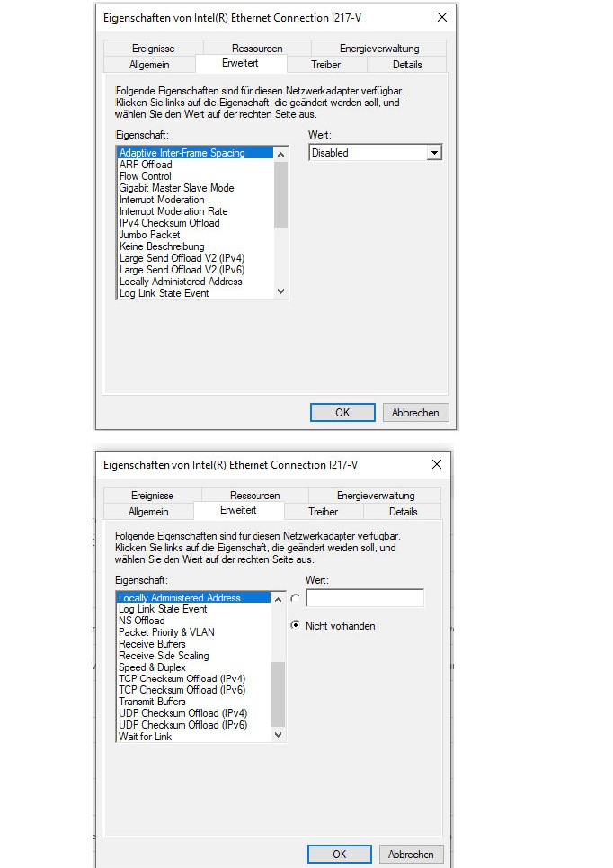Select the Interrupt Moderation Rate property

pyautogui.click(x=196, y=210)
